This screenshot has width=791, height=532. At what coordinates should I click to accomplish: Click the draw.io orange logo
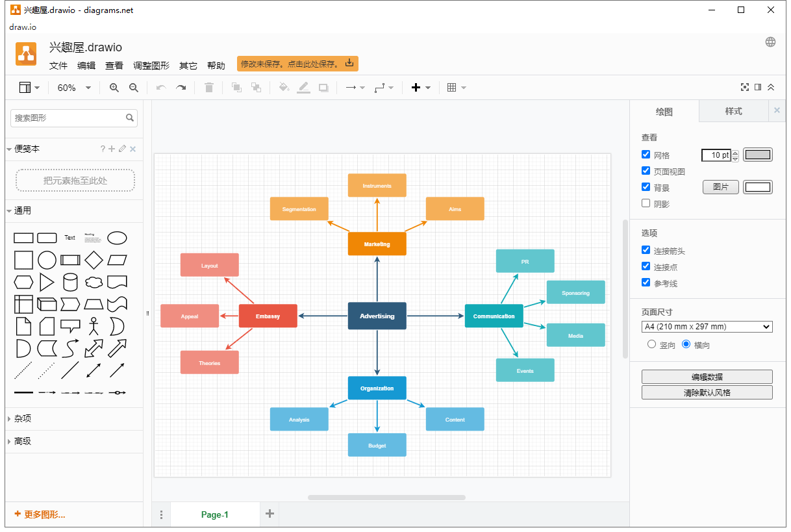click(26, 53)
